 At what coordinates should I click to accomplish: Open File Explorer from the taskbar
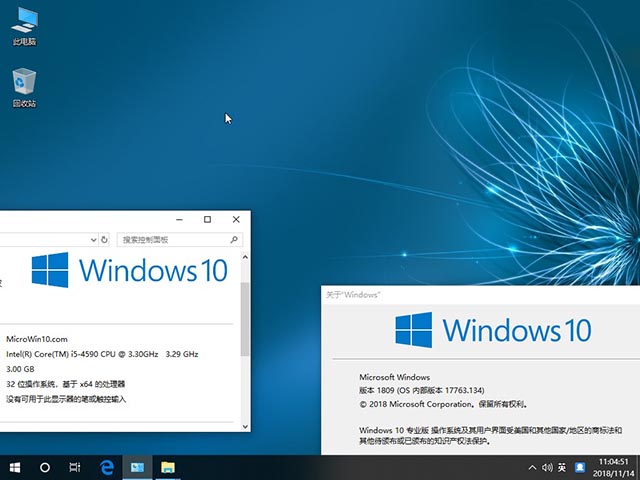(x=168, y=467)
